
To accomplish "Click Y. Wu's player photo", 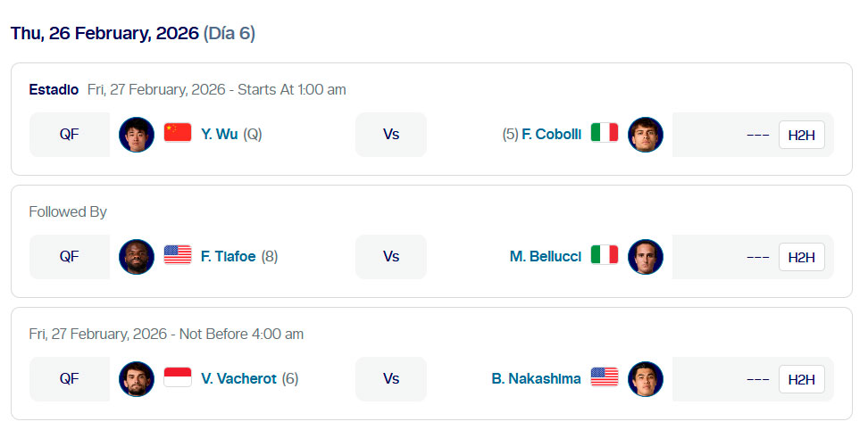I will tap(137, 135).
